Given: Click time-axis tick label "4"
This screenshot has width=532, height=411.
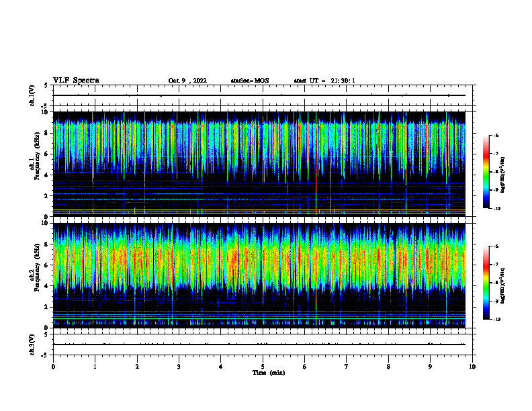Looking at the screenshot, I should (x=221, y=367).
